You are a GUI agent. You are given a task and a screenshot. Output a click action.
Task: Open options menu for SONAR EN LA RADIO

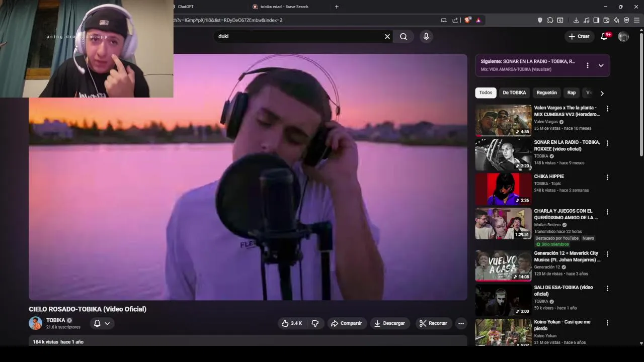pos(607,143)
